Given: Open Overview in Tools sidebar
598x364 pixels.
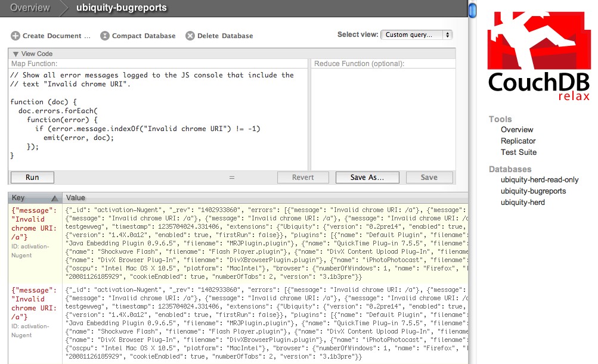Looking at the screenshot, I should pos(517,130).
